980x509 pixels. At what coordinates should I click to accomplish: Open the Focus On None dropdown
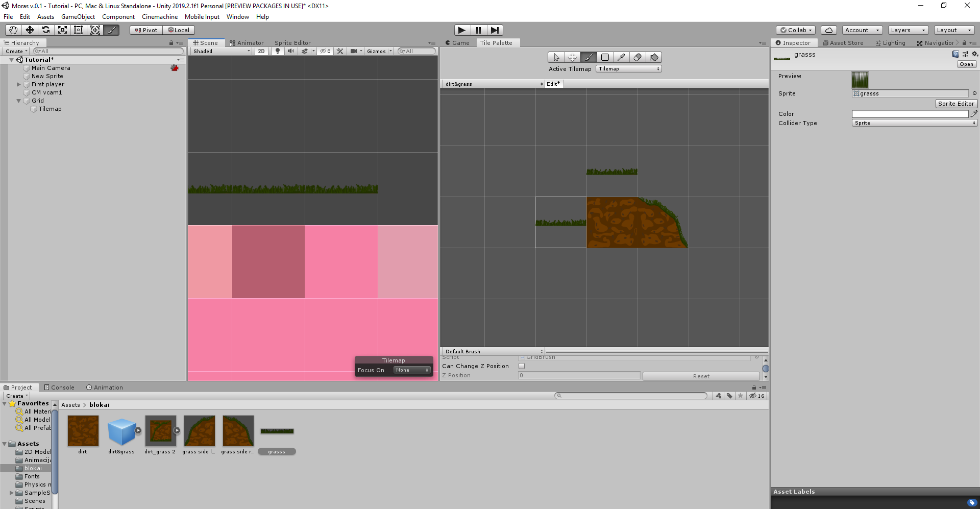point(412,370)
